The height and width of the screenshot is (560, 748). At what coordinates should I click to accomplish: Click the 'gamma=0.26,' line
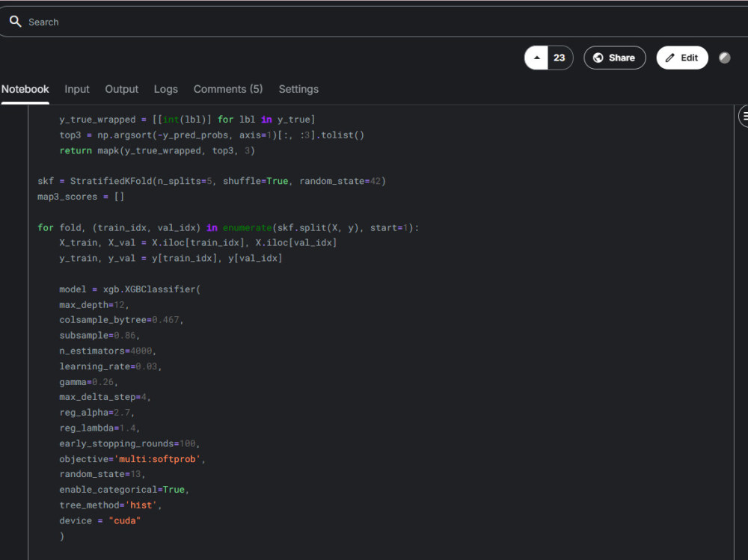(x=88, y=382)
